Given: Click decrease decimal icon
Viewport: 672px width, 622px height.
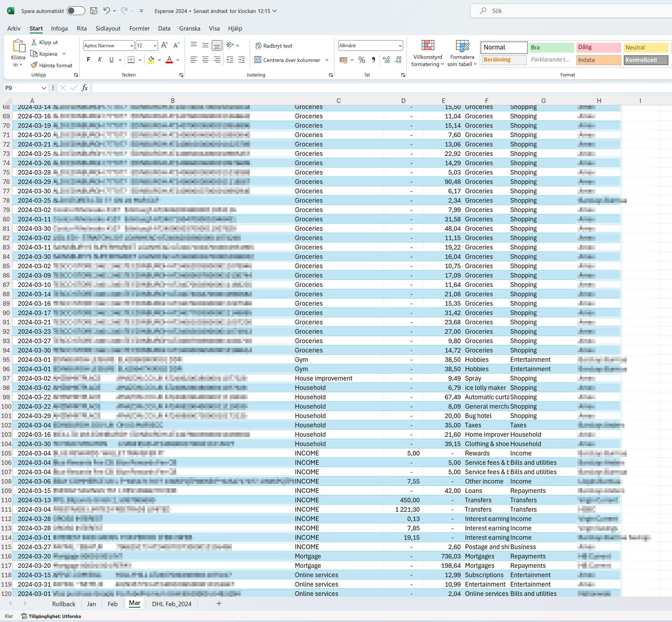Looking at the screenshot, I should pos(398,60).
